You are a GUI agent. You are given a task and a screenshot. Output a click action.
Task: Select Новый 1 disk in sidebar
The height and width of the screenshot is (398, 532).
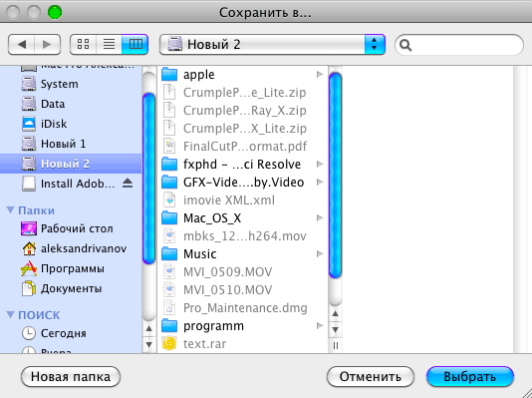(x=71, y=144)
